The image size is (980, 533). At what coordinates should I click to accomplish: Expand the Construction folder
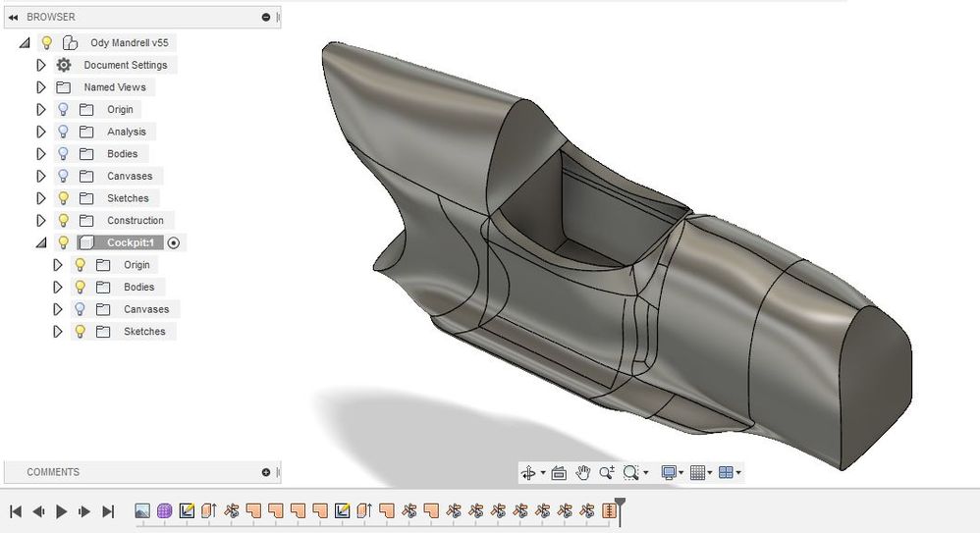[41, 221]
